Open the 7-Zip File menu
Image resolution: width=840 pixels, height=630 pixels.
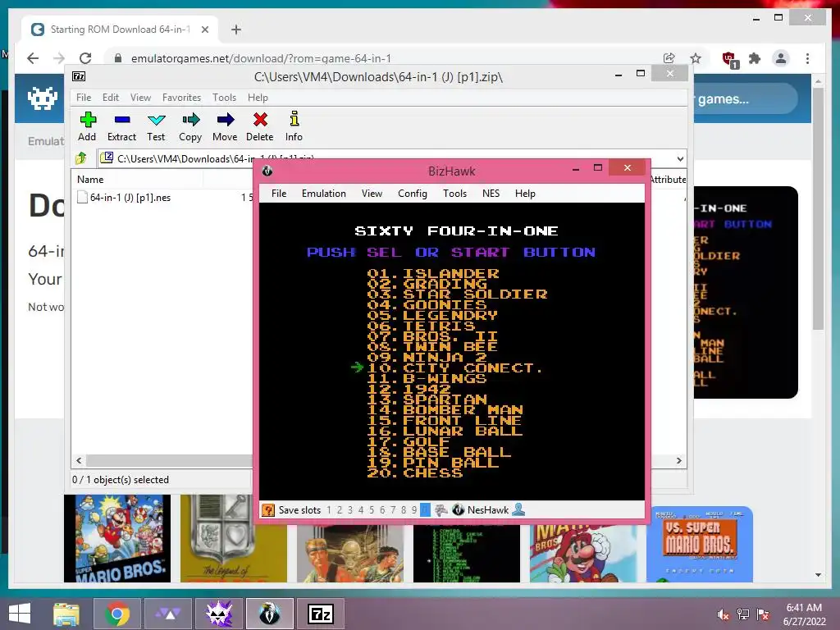point(84,98)
